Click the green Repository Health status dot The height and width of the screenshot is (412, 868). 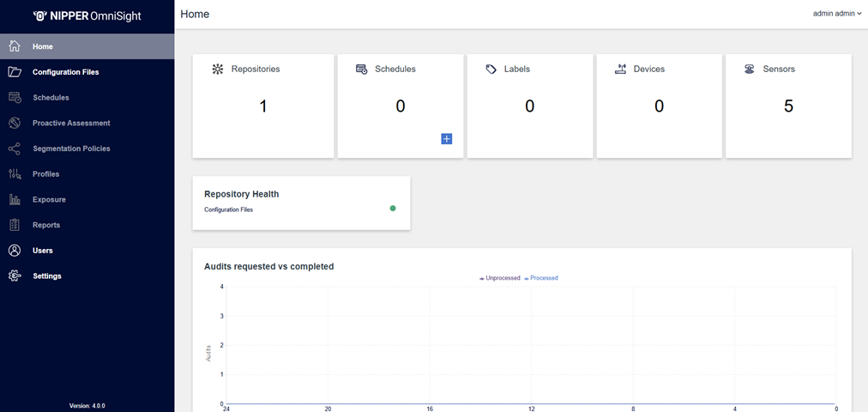pyautogui.click(x=393, y=208)
